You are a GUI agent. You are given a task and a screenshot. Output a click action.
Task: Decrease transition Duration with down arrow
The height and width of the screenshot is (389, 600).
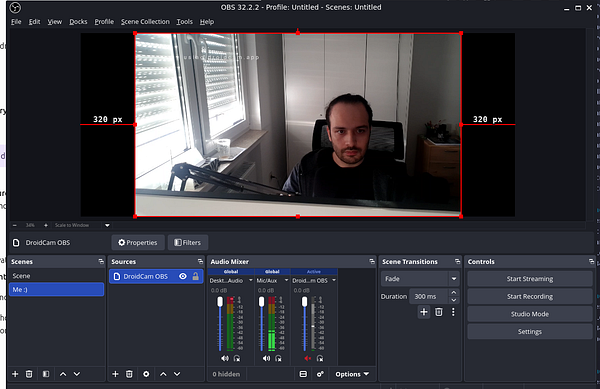coord(454,300)
